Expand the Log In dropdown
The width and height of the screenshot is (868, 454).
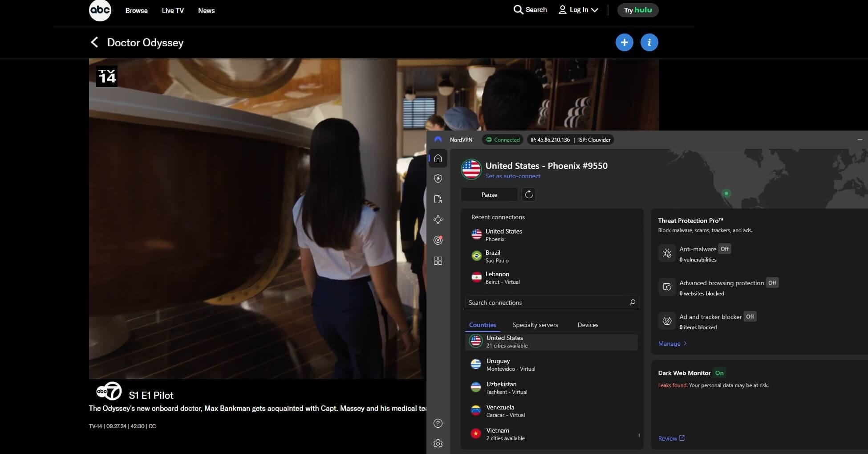click(x=579, y=10)
